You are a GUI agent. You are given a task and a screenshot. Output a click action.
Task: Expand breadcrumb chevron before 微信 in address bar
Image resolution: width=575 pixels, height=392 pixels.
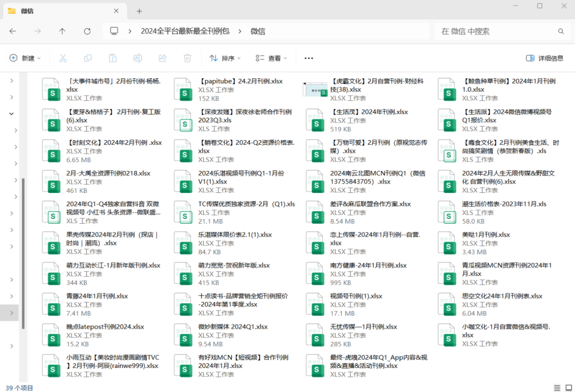[x=240, y=31]
